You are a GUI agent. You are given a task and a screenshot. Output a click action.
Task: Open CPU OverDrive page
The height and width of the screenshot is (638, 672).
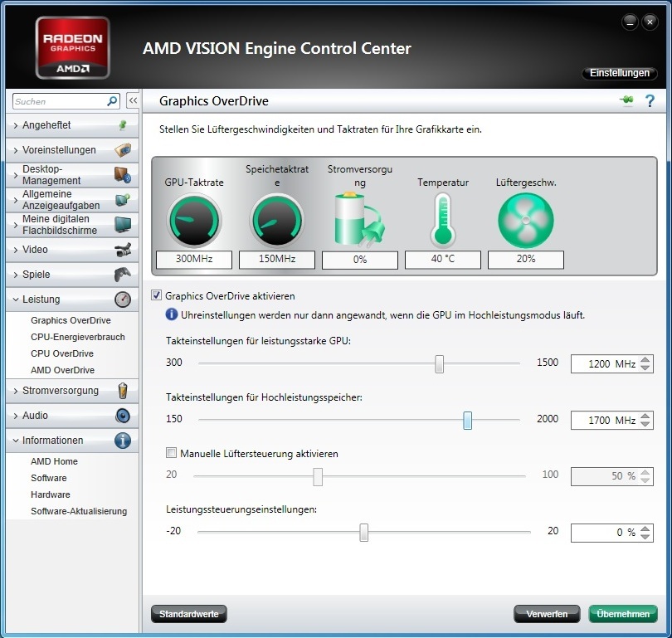click(x=62, y=353)
